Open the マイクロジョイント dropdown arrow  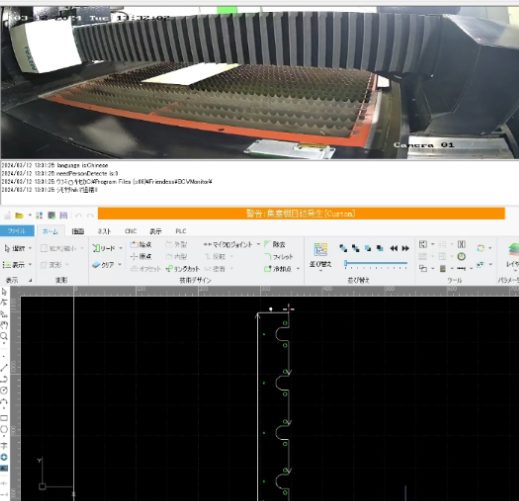tap(258, 244)
